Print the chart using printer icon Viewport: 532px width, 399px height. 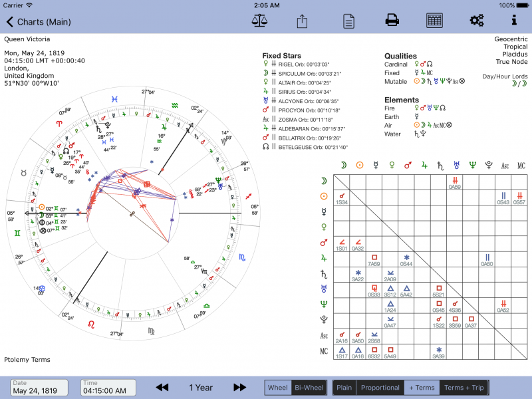392,21
